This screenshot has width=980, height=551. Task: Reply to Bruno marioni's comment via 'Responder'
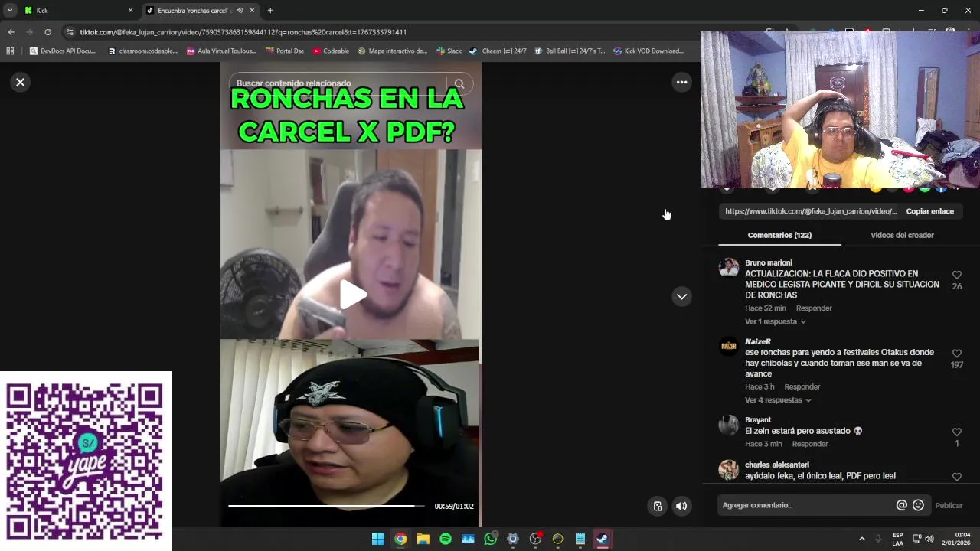click(814, 308)
